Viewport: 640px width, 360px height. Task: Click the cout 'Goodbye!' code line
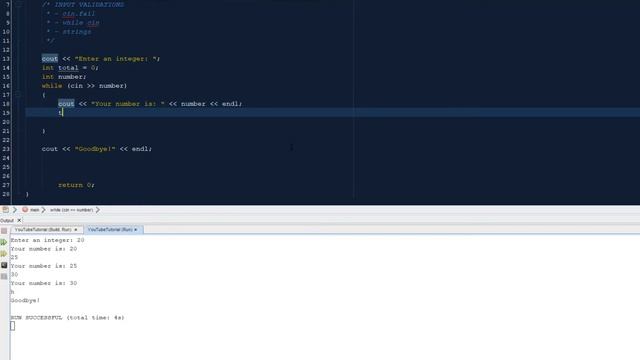pos(97,149)
